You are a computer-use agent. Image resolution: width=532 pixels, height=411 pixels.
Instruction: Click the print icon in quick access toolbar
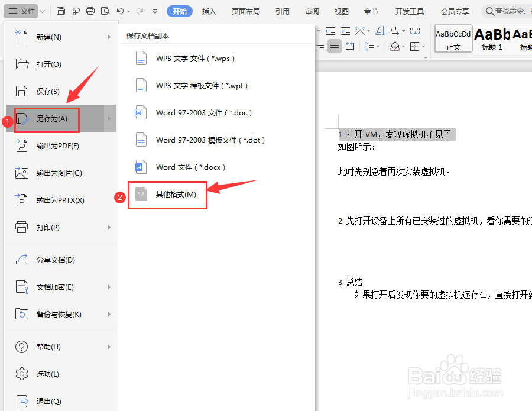tap(90, 11)
